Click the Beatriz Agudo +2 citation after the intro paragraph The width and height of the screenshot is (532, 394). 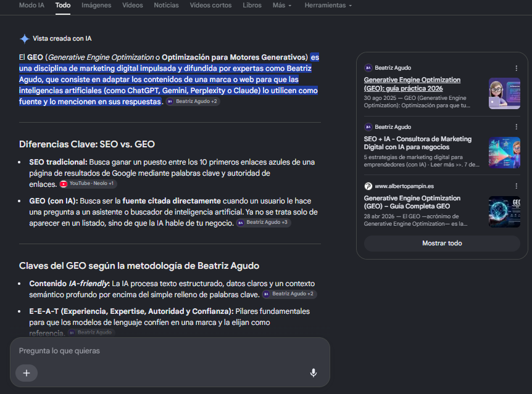193,101
